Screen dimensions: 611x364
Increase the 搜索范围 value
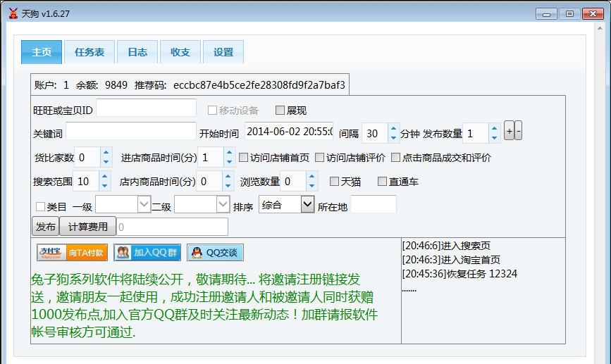point(104,176)
